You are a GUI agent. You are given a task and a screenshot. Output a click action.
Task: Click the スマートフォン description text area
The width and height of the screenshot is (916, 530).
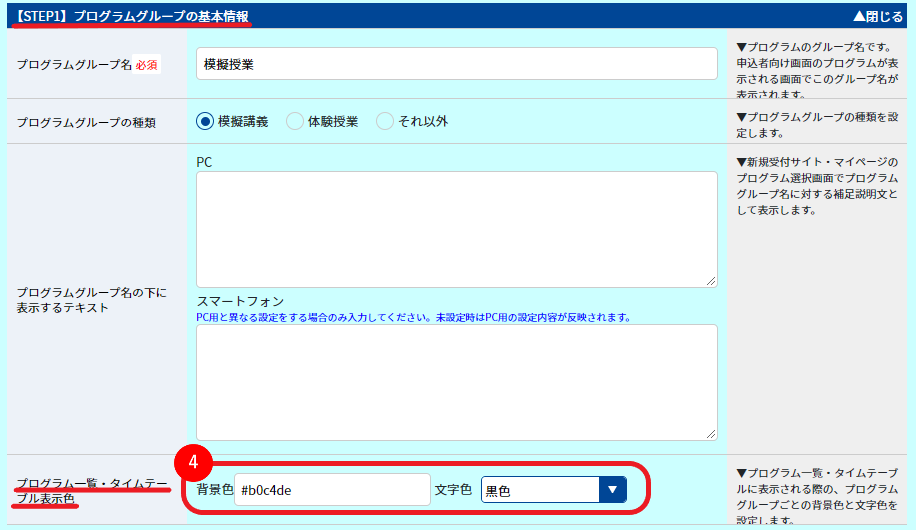click(x=456, y=382)
